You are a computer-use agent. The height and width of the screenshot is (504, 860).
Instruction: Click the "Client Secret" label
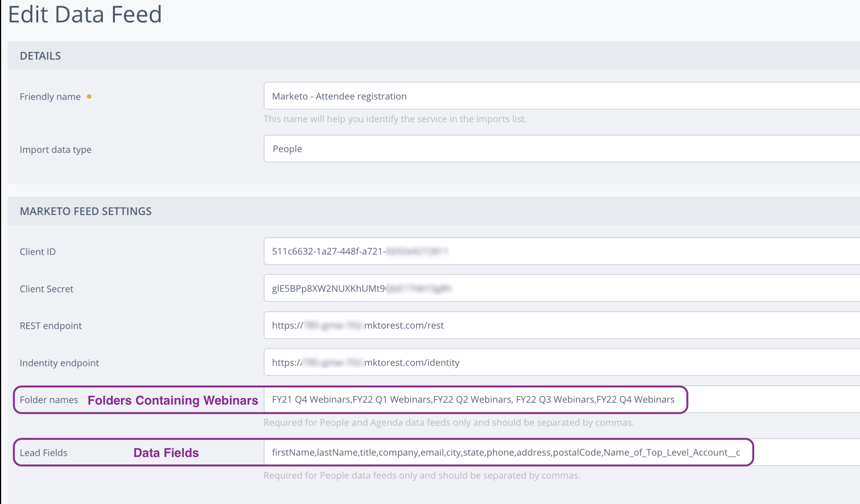coord(46,289)
